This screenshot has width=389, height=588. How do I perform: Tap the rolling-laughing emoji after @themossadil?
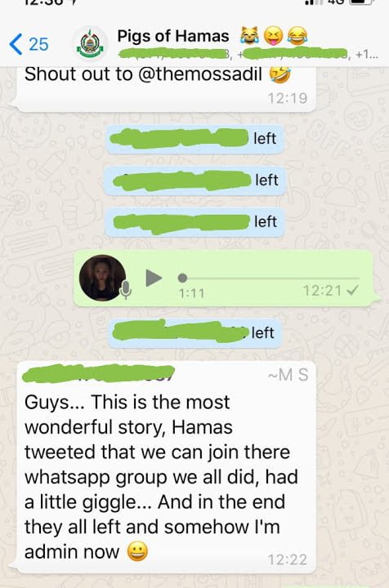point(279,73)
